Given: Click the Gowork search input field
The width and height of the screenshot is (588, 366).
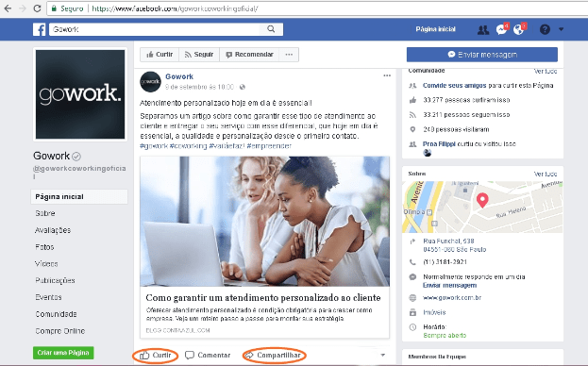Looking at the screenshot, I should click(155, 29).
